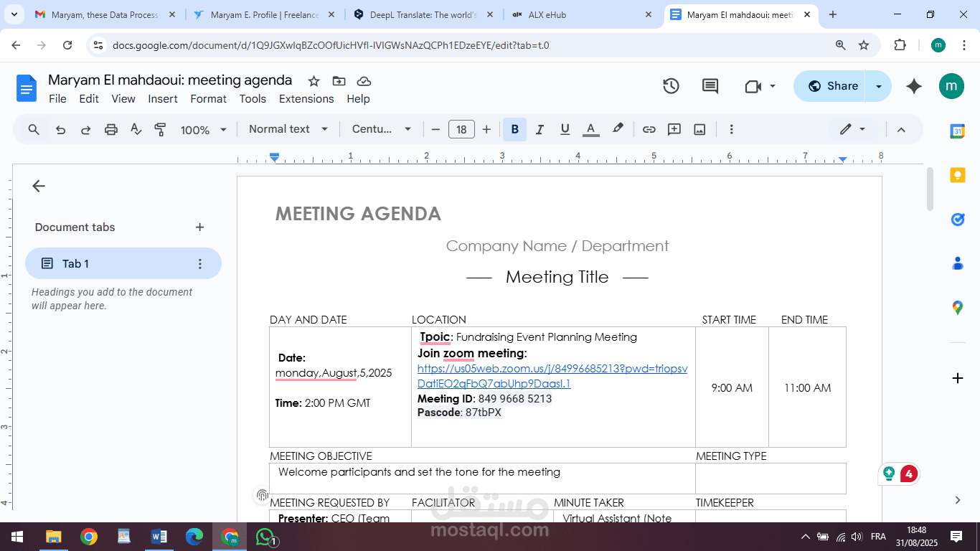980x551 pixels.
Task: Close the document tabs panel
Action: click(x=39, y=186)
